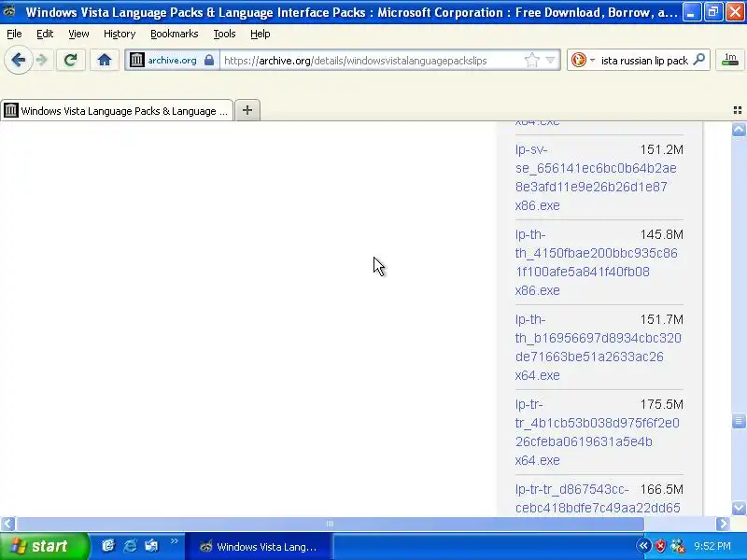Click the network connection tray icon
The image size is (747, 560).
(678, 546)
